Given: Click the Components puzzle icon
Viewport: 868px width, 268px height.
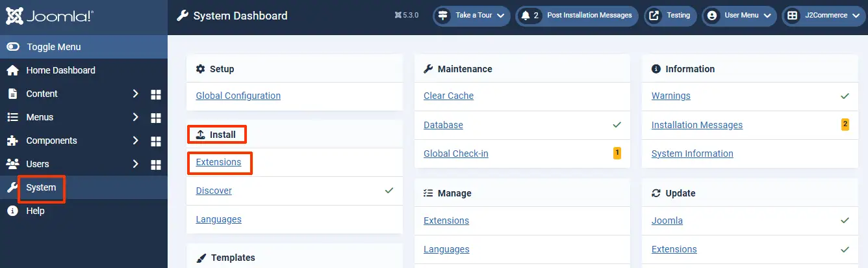Looking at the screenshot, I should tap(12, 141).
